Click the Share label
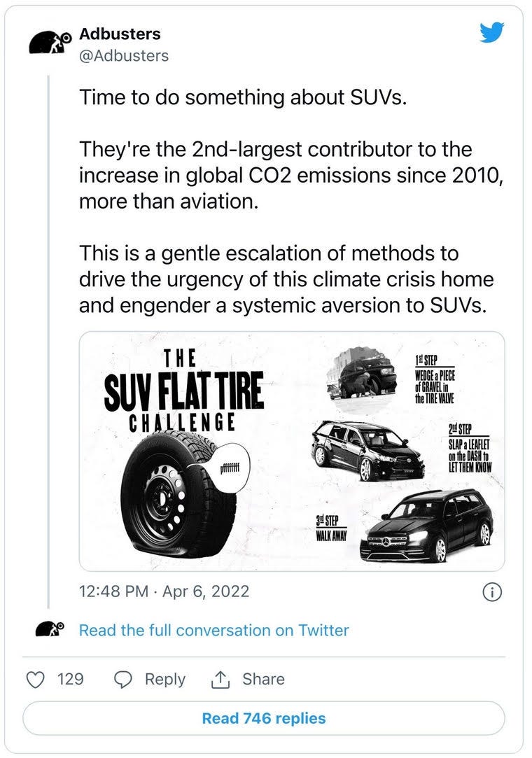 pyautogui.click(x=263, y=679)
